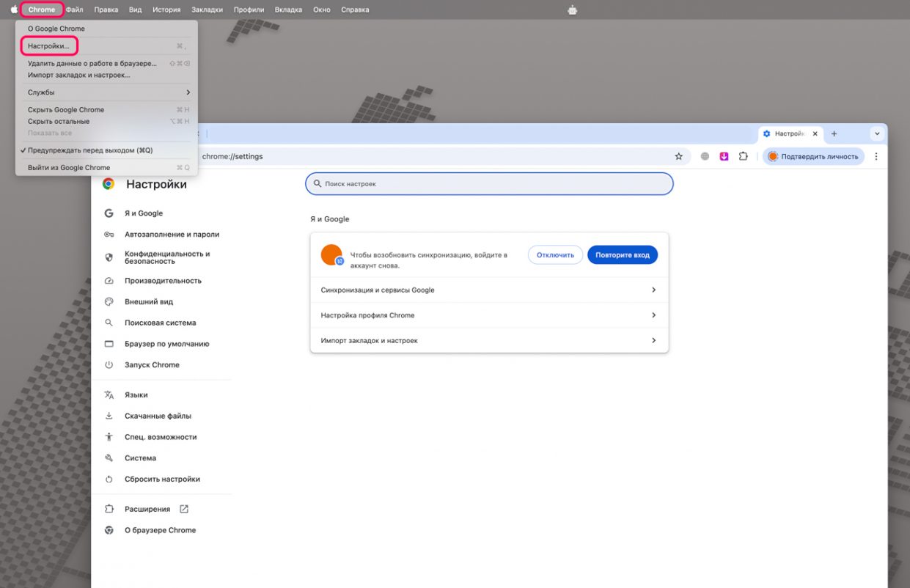Viewport: 910px width, 588px height.
Task: Click the pink download extension icon
Action: click(x=724, y=156)
